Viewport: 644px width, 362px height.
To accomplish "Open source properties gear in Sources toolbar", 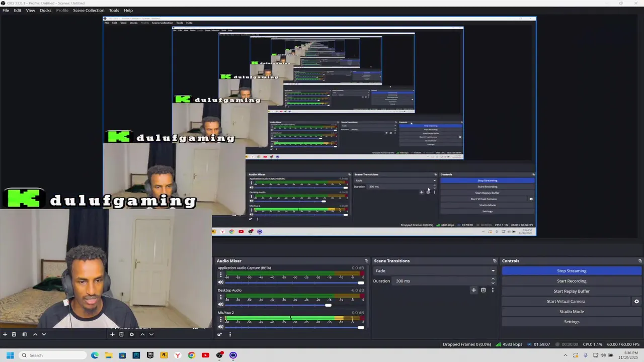I will [132, 334].
